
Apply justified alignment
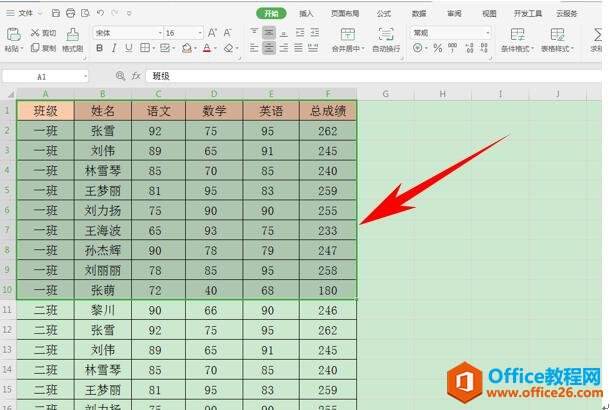pos(298,48)
